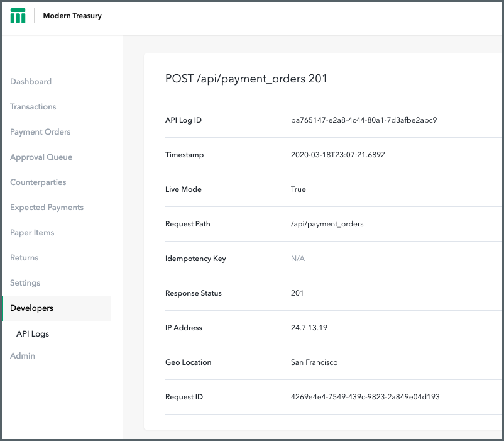Open Payment Orders section

point(40,132)
